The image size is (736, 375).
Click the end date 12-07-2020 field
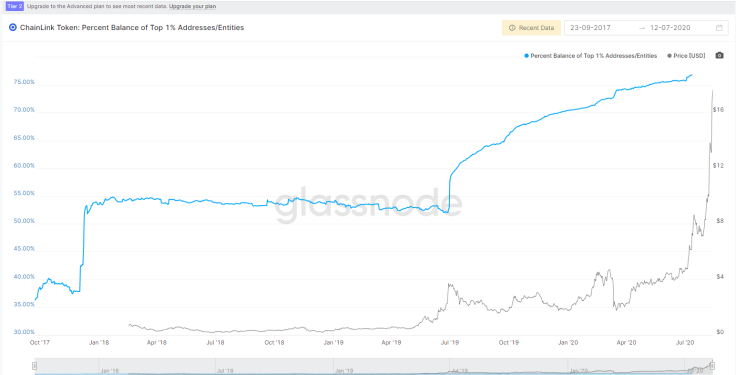coord(670,28)
